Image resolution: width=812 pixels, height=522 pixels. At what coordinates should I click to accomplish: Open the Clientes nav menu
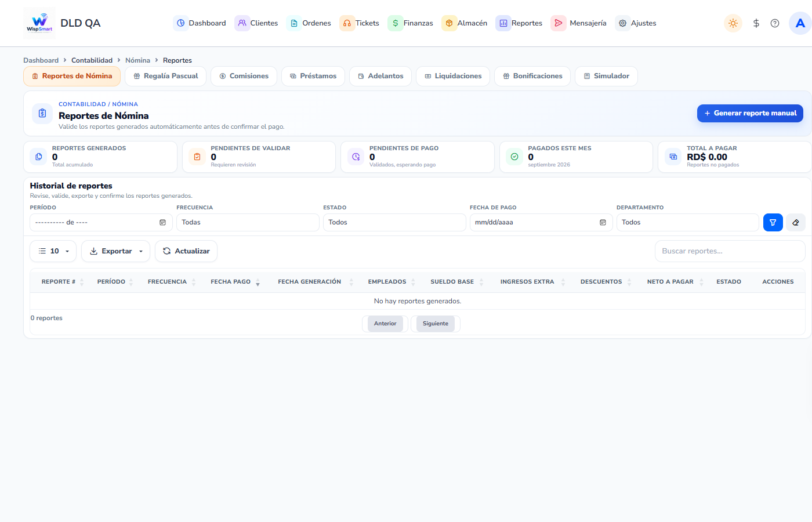click(x=256, y=23)
